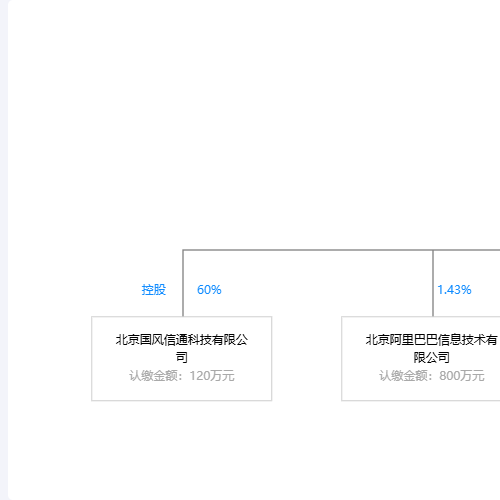The width and height of the screenshot is (500, 500).
Task: Click the 控股 controlling-stake label
Action: coord(154,290)
